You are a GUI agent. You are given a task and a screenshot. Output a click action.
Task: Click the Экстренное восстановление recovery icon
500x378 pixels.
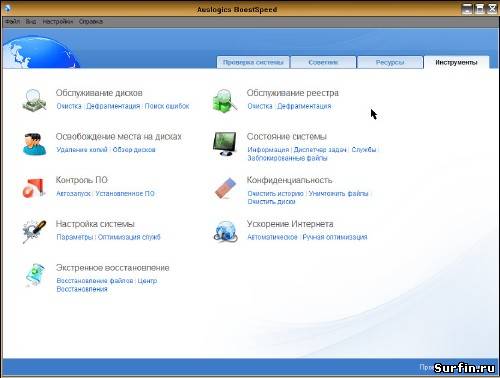35,275
